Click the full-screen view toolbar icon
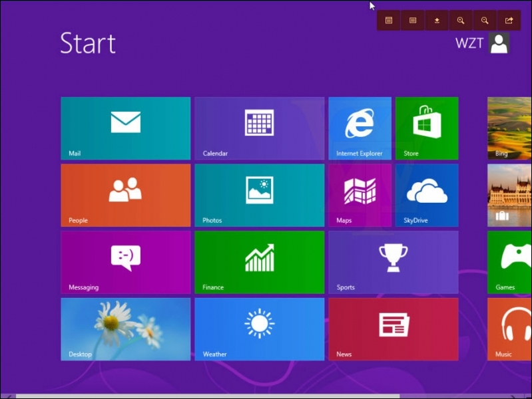532x399 pixels. click(413, 21)
